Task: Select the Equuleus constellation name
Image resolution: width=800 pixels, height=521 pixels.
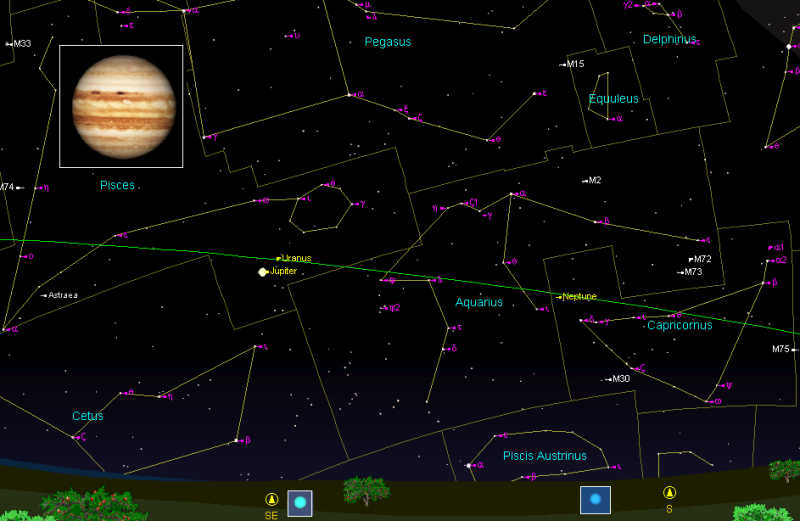Action: pos(613,98)
